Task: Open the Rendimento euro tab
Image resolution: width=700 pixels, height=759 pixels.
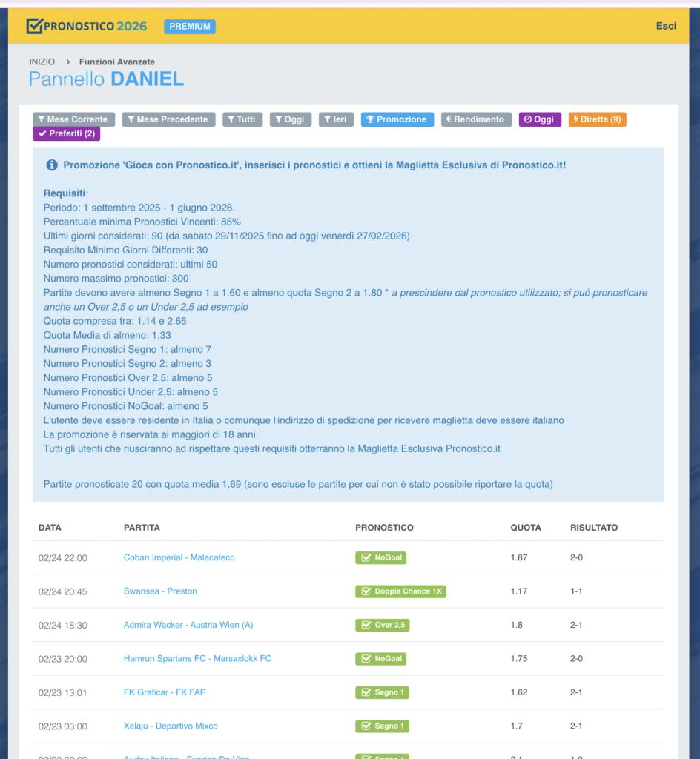Action: [x=475, y=119]
